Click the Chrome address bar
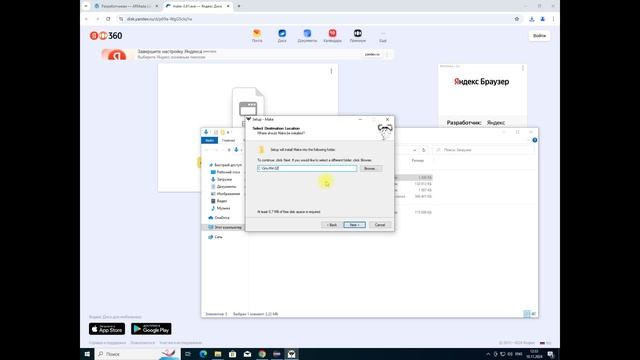Image resolution: width=640 pixels, height=360 pixels. [318, 19]
